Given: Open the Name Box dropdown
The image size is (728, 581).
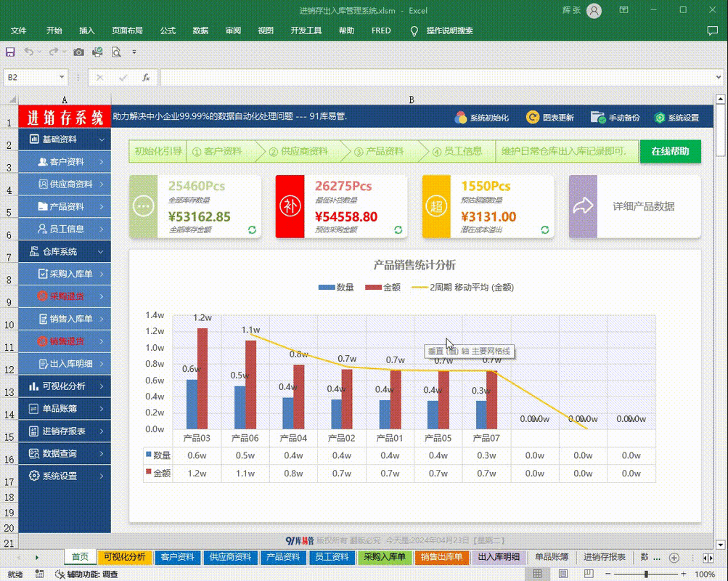Looking at the screenshot, I should click(62, 77).
